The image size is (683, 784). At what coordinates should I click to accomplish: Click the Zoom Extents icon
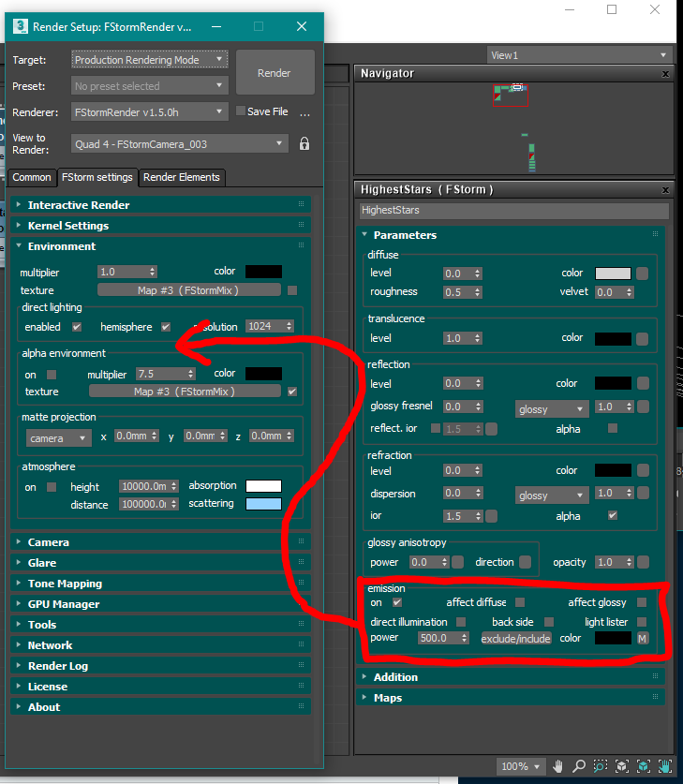click(621, 765)
